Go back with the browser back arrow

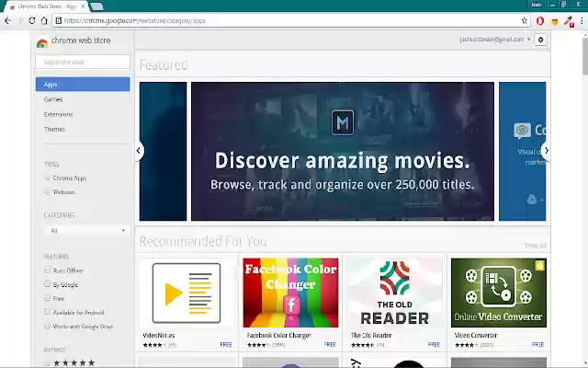(7, 20)
